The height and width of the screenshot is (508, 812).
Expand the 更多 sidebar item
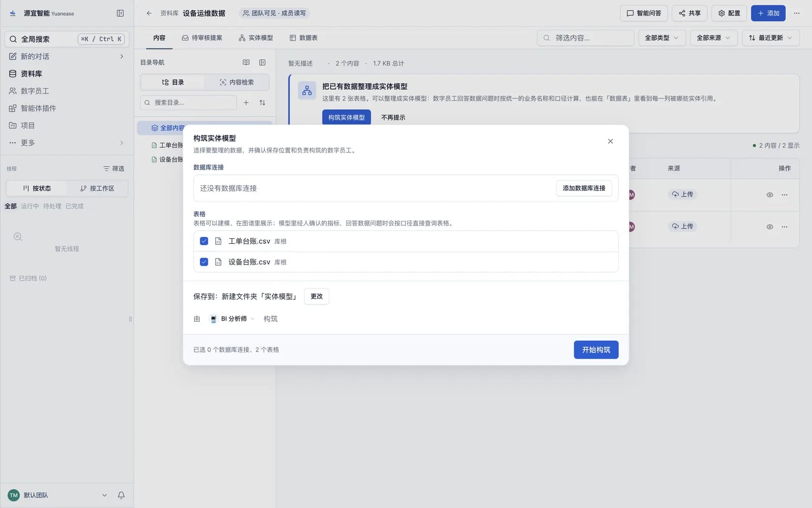66,143
